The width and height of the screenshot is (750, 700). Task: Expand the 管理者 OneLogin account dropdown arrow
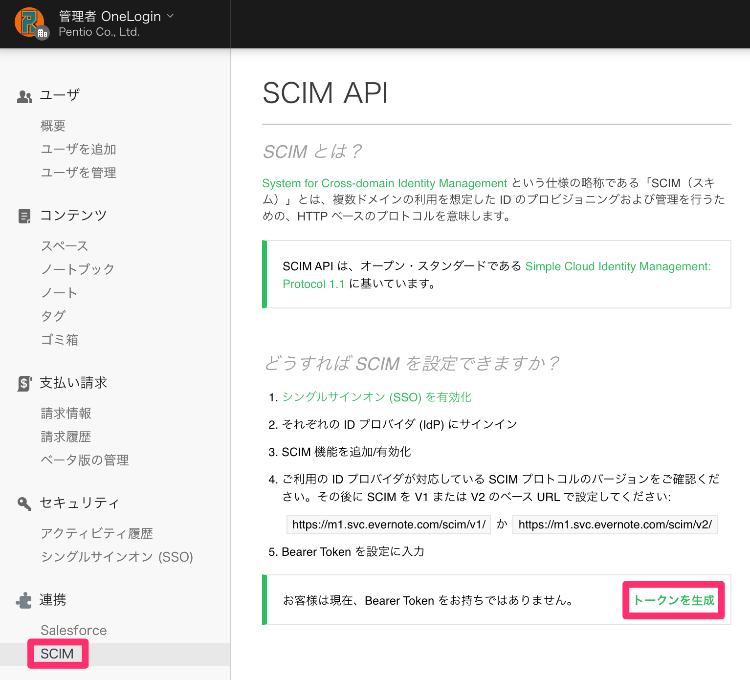170,16
